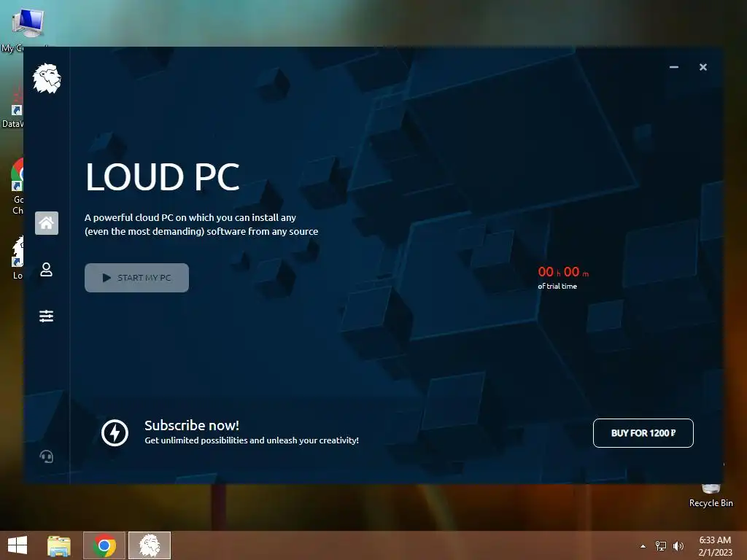
Task: Click the Loud PC taskbar icon
Action: click(150, 545)
